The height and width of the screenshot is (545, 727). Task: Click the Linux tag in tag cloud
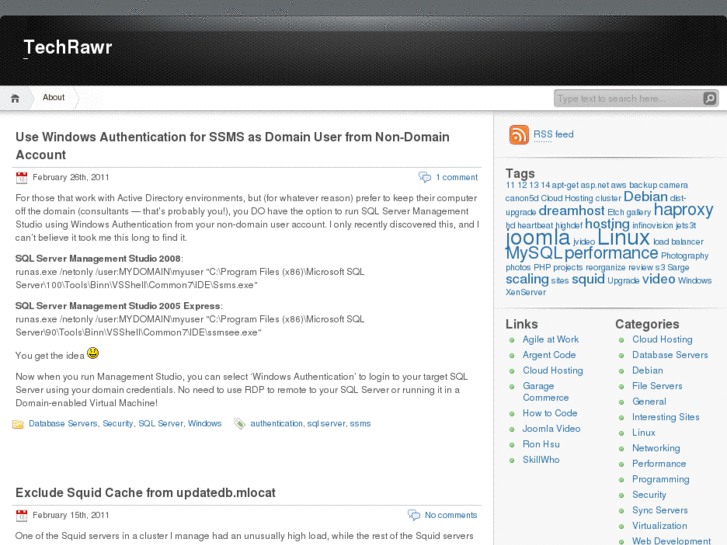(623, 237)
